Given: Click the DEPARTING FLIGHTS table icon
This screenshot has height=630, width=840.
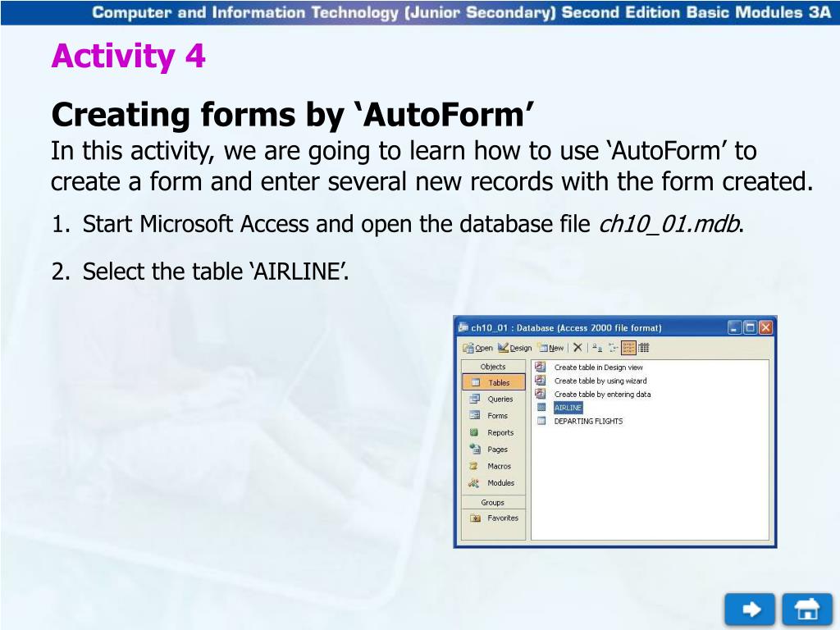Looking at the screenshot, I should point(541,421).
